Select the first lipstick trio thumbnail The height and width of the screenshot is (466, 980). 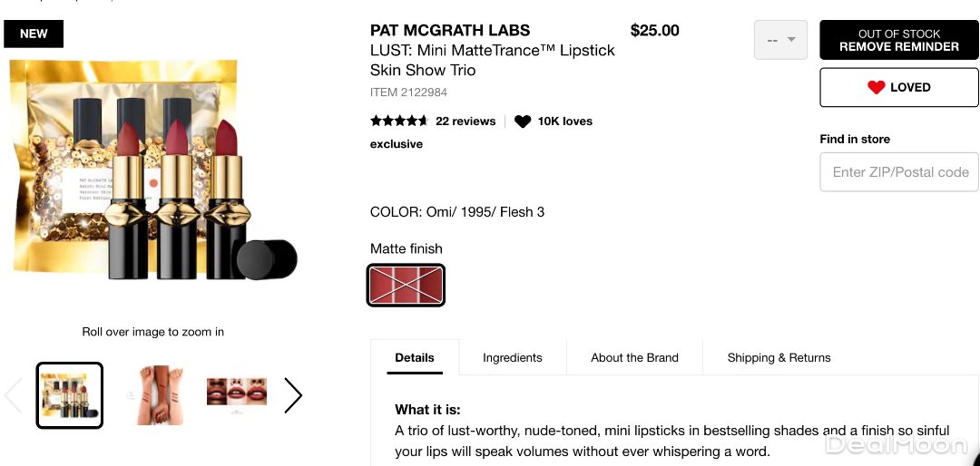tap(70, 395)
